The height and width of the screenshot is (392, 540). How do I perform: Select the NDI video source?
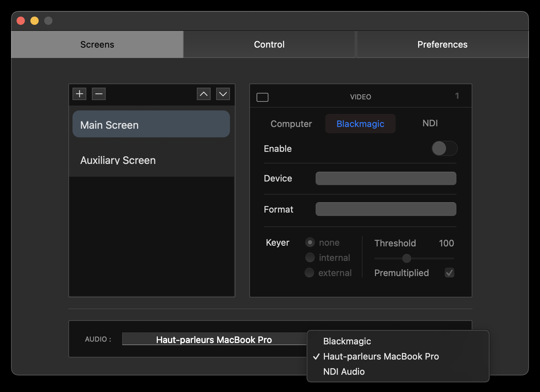click(430, 123)
